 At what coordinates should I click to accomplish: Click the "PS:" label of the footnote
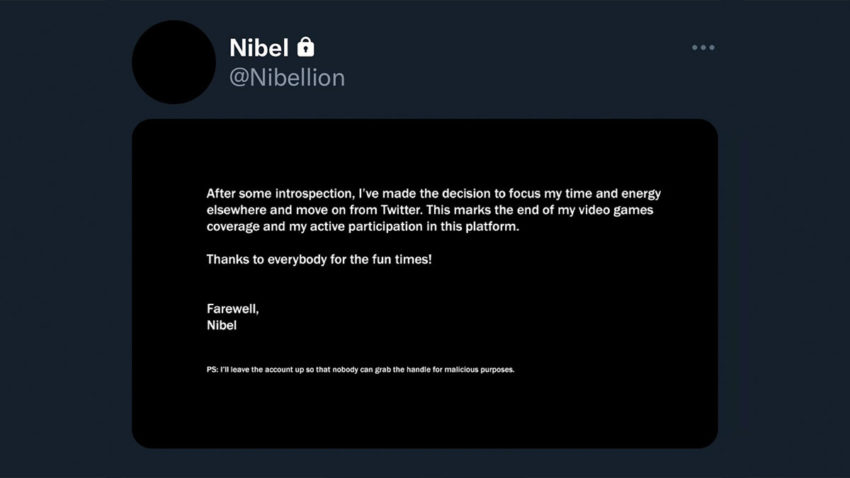212,370
